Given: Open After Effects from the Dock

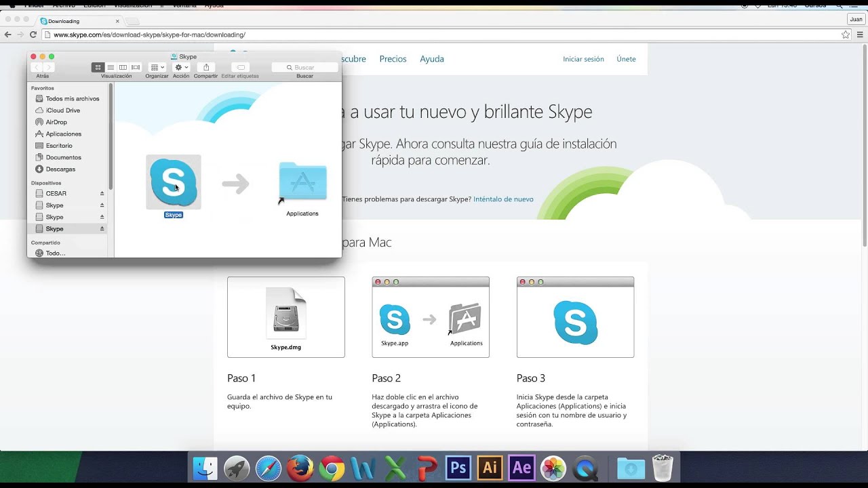Looking at the screenshot, I should point(521,468).
